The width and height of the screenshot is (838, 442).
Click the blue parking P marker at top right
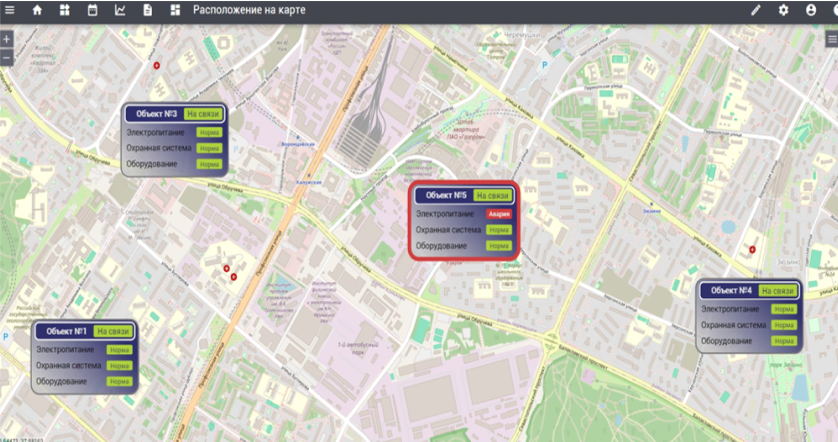tap(545, 65)
